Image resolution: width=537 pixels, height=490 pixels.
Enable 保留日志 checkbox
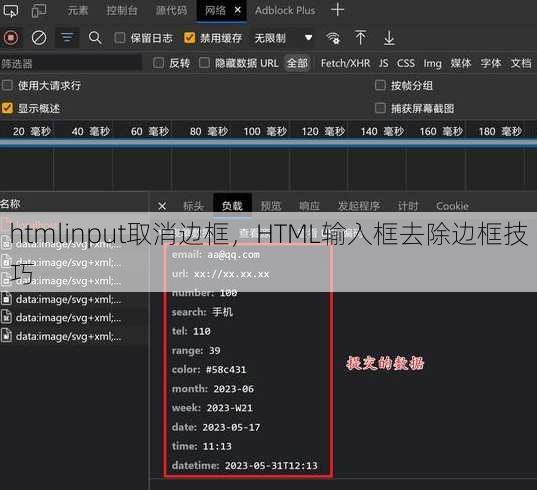(x=120, y=38)
